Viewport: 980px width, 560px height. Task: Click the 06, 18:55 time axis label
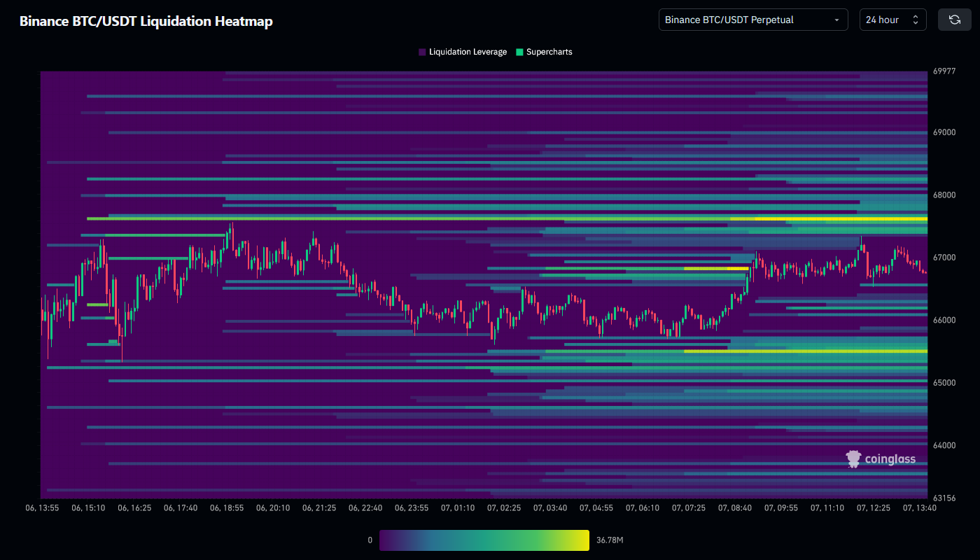227,508
